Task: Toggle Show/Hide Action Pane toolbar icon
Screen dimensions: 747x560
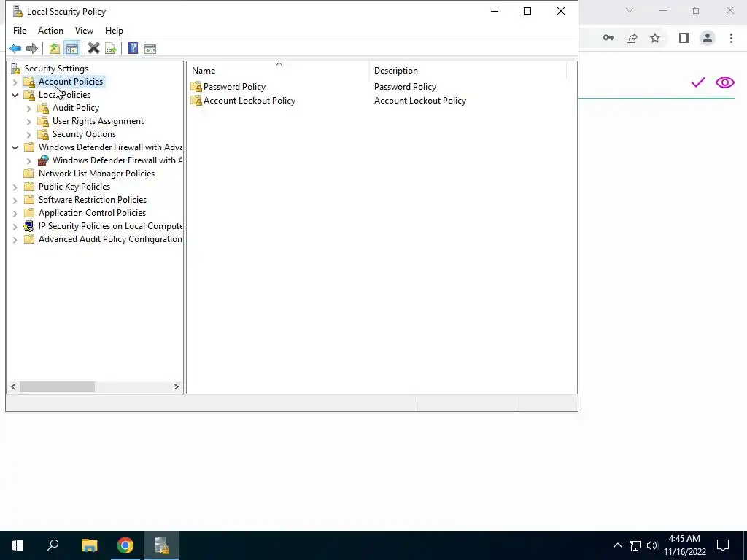Action: (150, 49)
